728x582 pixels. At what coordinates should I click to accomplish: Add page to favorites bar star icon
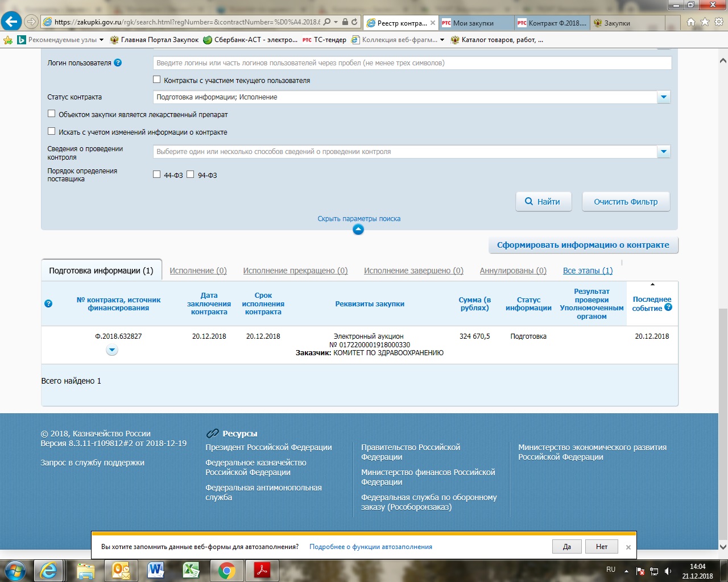coord(8,40)
